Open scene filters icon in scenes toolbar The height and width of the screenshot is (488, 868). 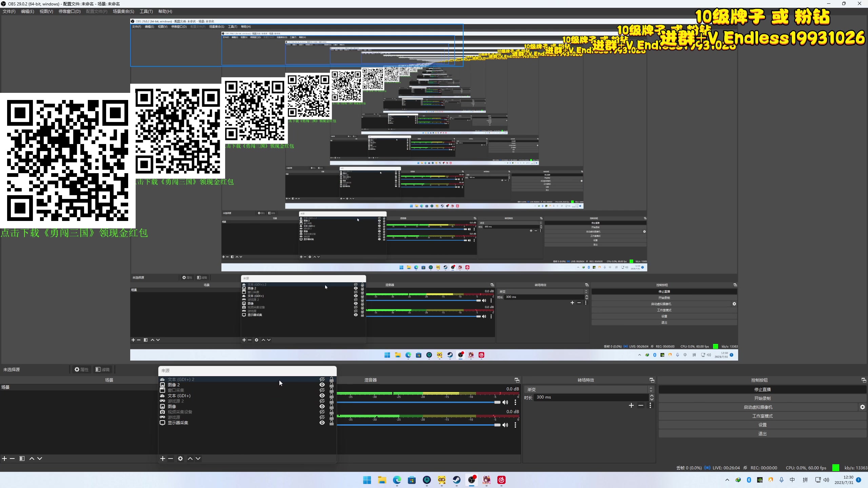pos(22,459)
